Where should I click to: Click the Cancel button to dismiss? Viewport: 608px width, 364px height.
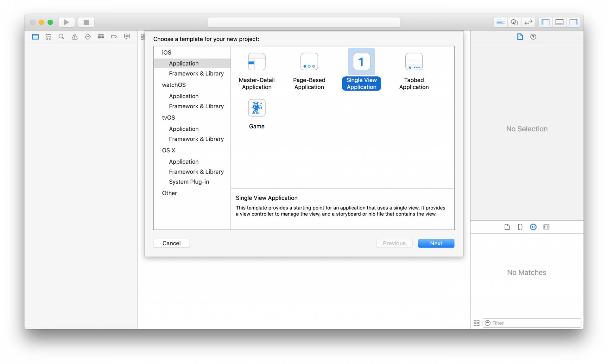pos(171,243)
